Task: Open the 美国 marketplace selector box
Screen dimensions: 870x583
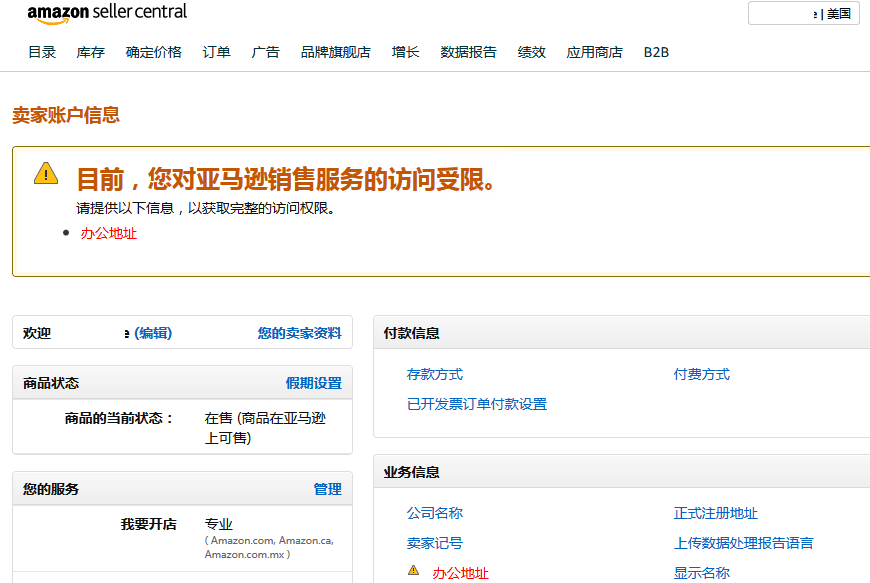Action: (x=804, y=13)
